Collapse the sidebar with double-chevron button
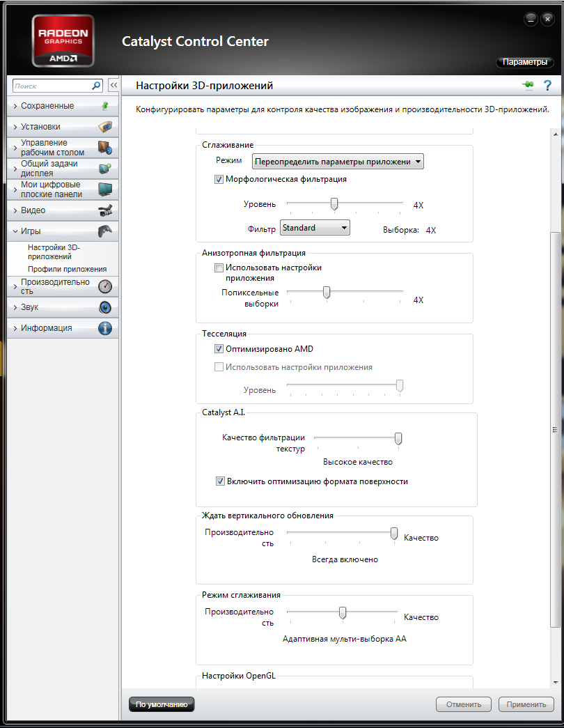The image size is (564, 728). 113,85
